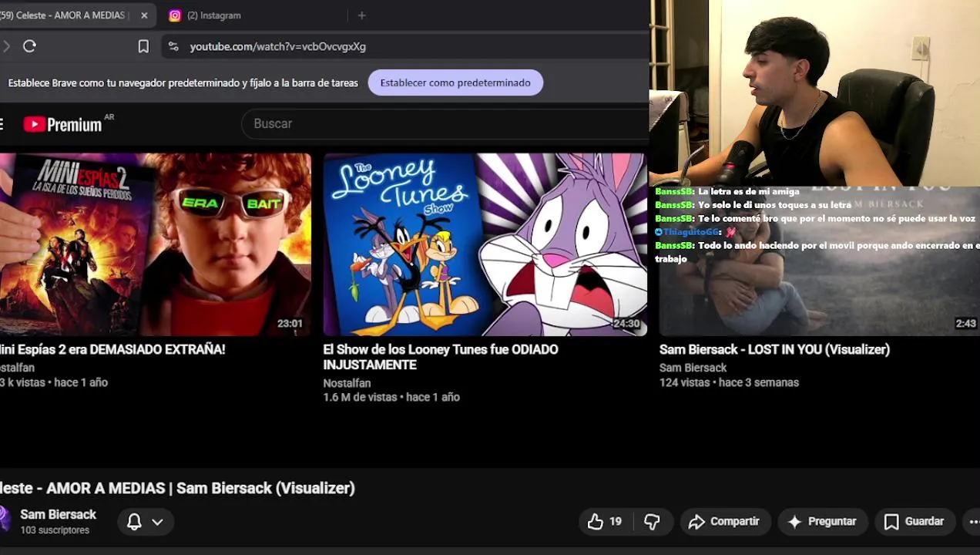Open Mini Espías 2 video thumbnail
The width and height of the screenshot is (980, 555).
pos(155,244)
